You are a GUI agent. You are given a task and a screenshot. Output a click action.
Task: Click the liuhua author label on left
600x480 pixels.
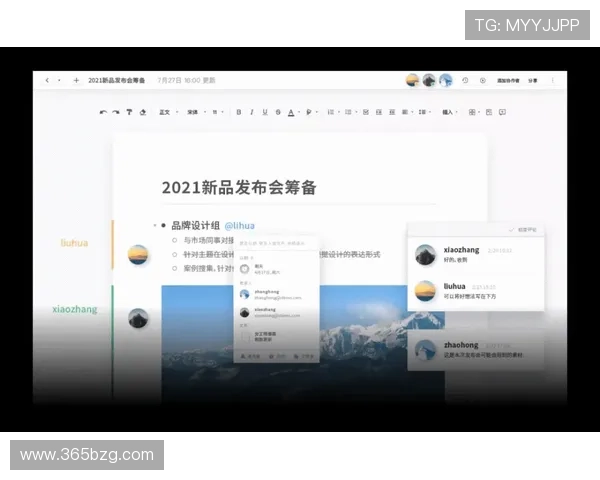[74, 243]
